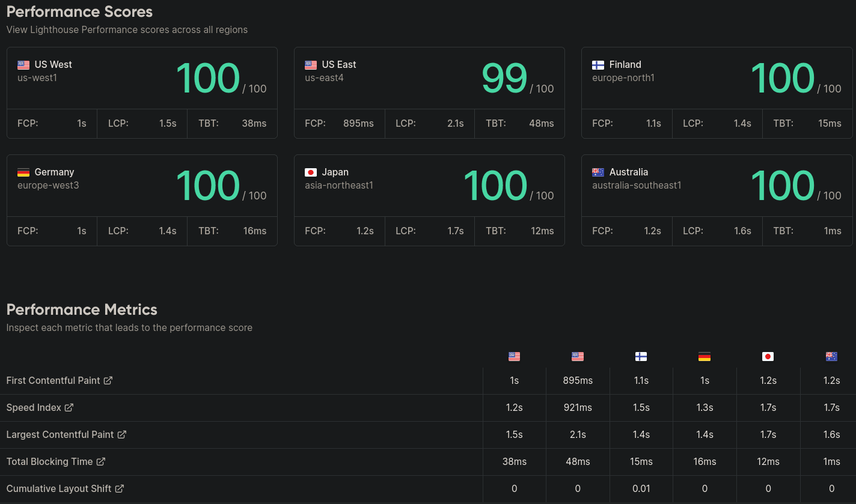Click the external link icon beside Largest Contentful Paint
This screenshot has width=856, height=504.
(x=121, y=434)
